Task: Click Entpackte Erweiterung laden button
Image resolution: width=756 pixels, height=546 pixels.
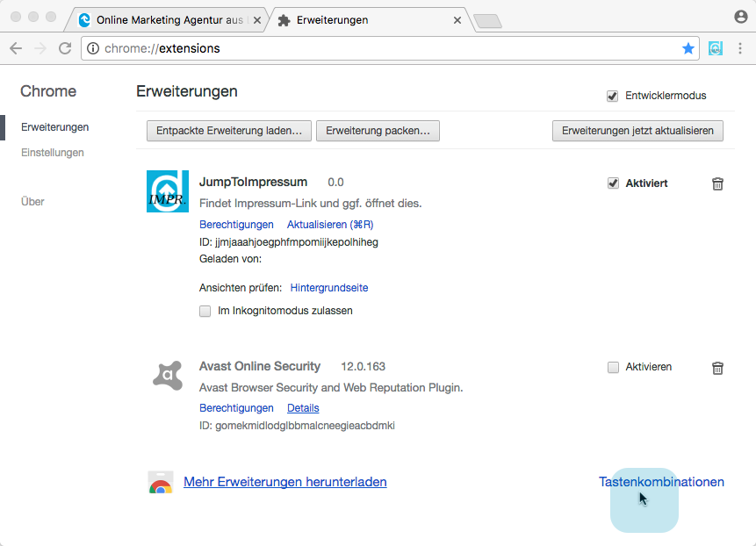Action: [x=228, y=131]
